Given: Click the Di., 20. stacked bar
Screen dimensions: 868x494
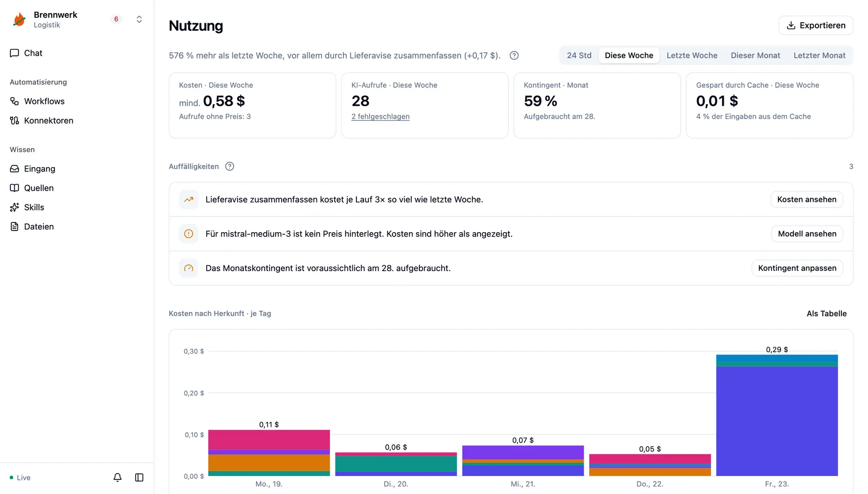Looking at the screenshot, I should point(396,464).
